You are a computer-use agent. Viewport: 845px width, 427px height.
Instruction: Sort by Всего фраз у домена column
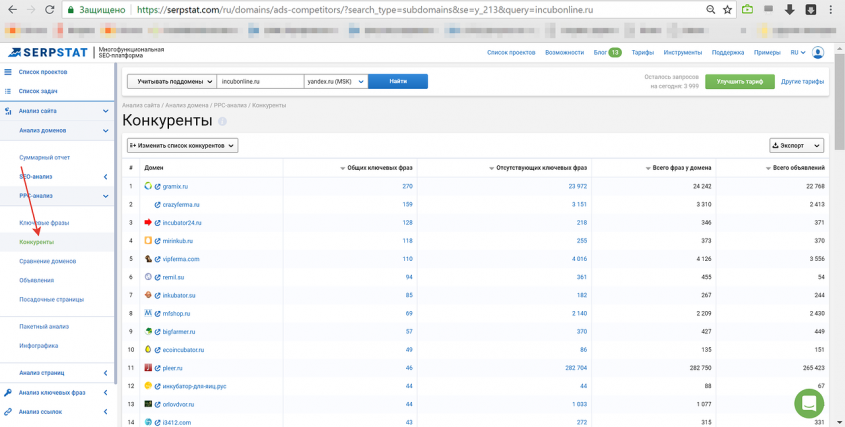pos(678,168)
